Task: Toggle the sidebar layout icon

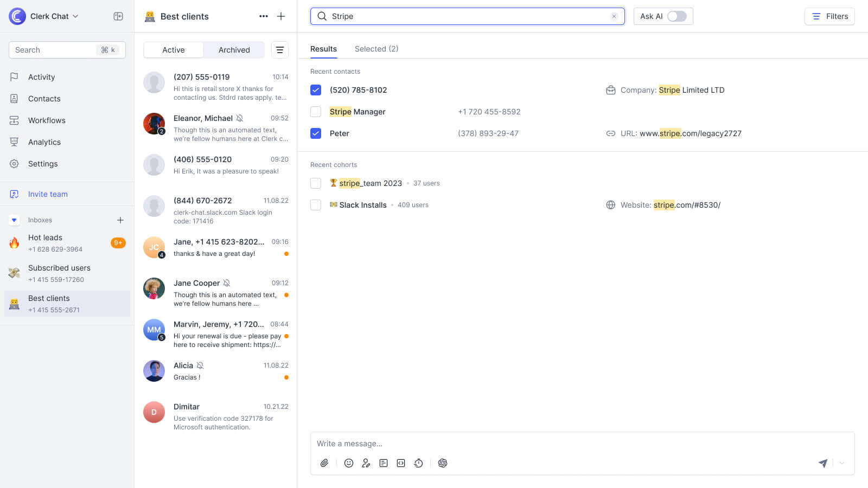Action: coord(118,16)
